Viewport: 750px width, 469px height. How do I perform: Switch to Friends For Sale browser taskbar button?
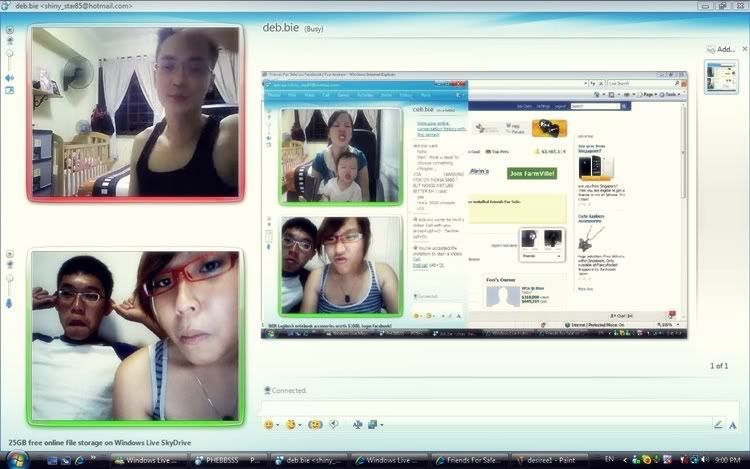tap(472, 460)
